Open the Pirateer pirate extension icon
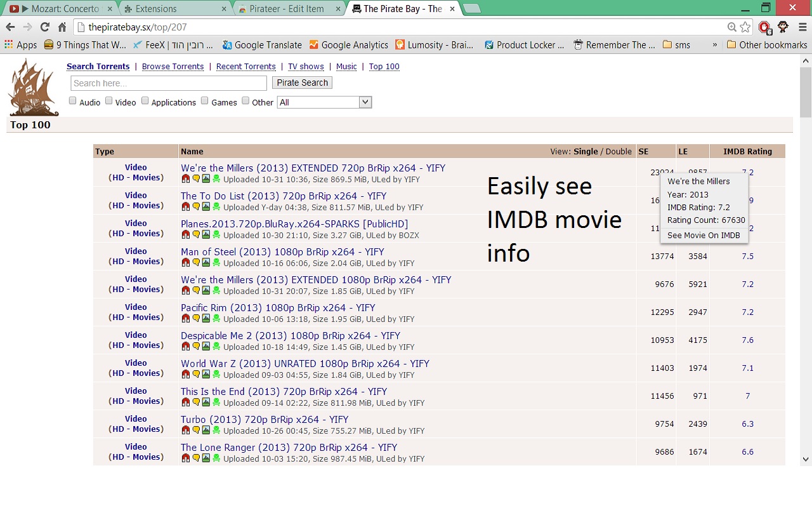812x508 pixels. click(x=783, y=27)
